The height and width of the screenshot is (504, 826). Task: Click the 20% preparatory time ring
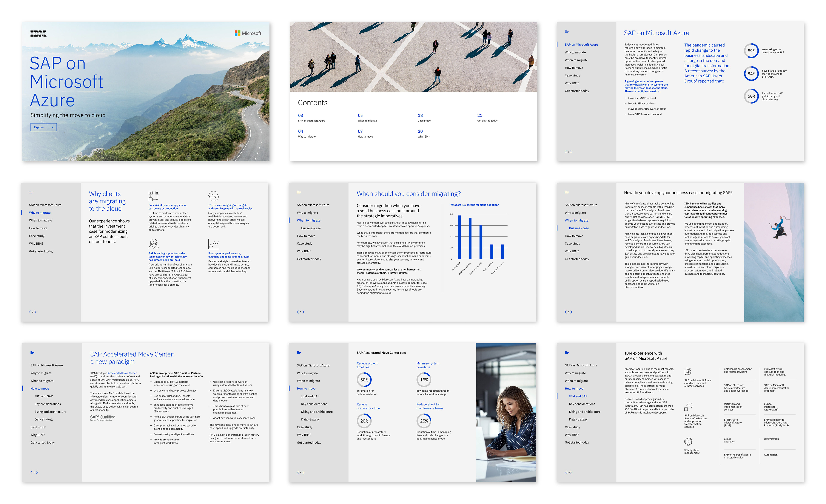[364, 421]
